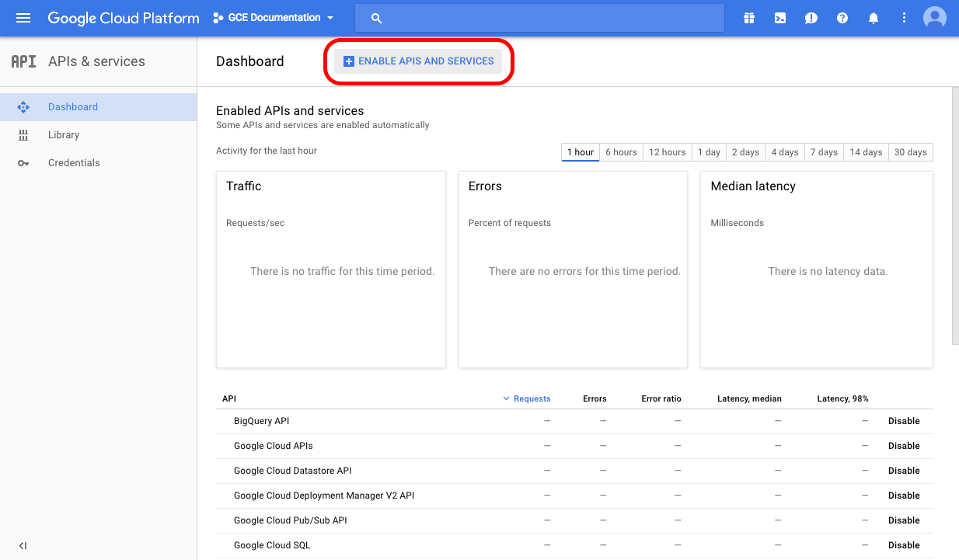Open the hamburger navigation menu

coord(23,18)
